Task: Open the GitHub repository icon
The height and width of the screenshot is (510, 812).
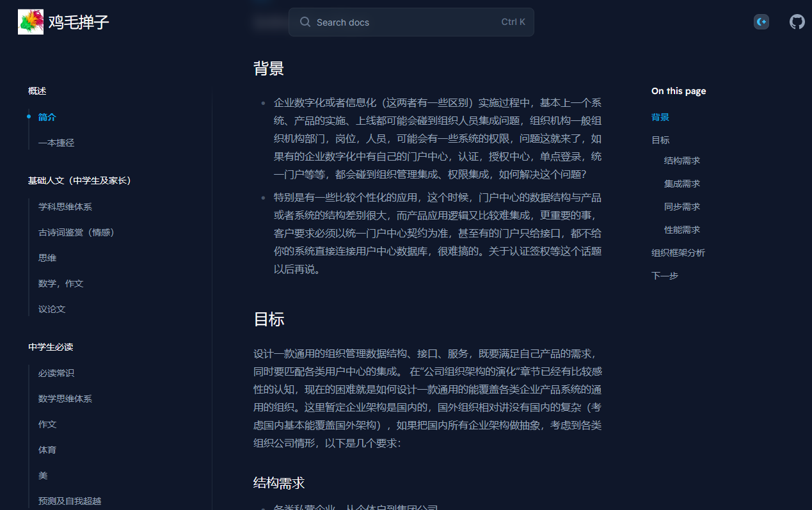Action: click(797, 21)
